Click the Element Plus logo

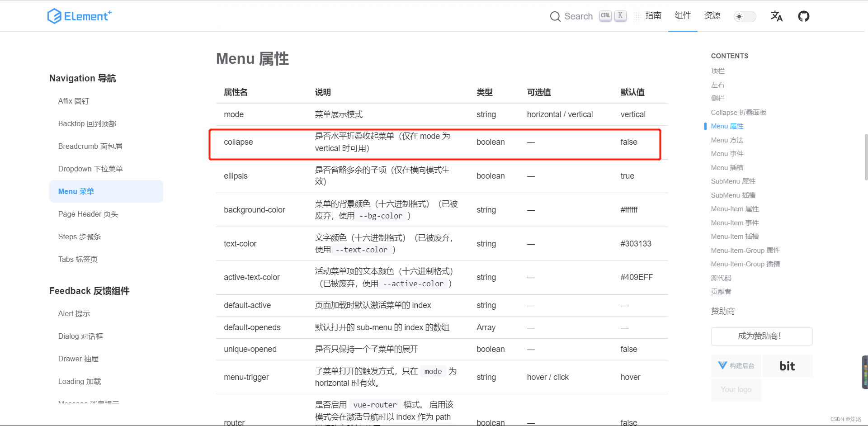pyautogui.click(x=80, y=16)
